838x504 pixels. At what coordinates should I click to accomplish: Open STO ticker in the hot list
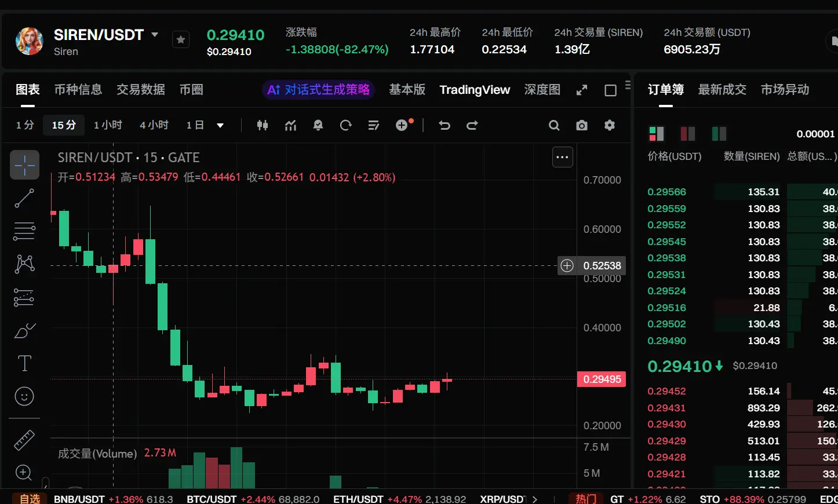[753, 499]
